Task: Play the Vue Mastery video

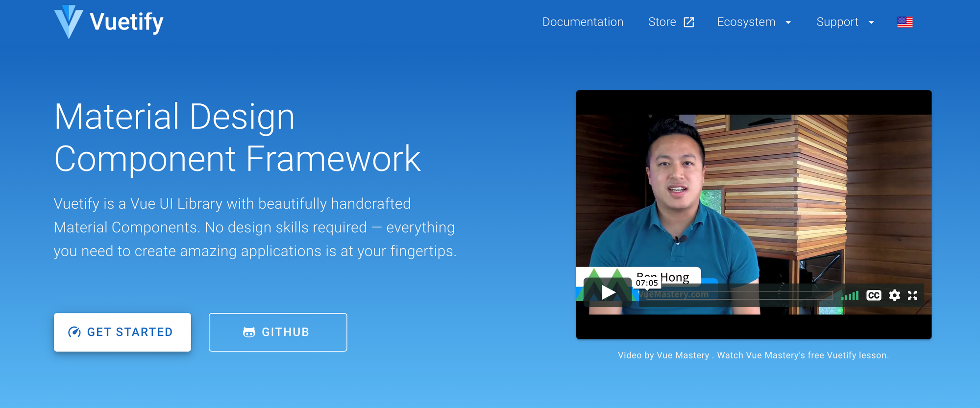Action: (608, 292)
